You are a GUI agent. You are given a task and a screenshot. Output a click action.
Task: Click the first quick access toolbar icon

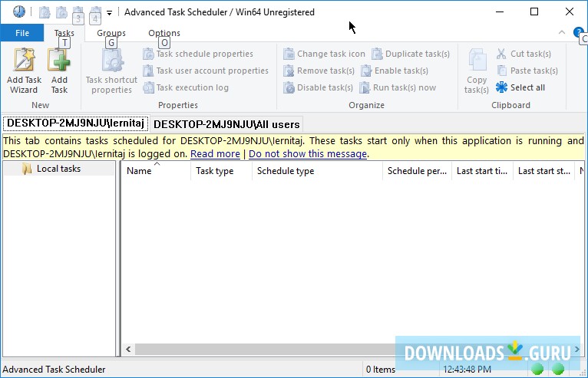(x=45, y=12)
